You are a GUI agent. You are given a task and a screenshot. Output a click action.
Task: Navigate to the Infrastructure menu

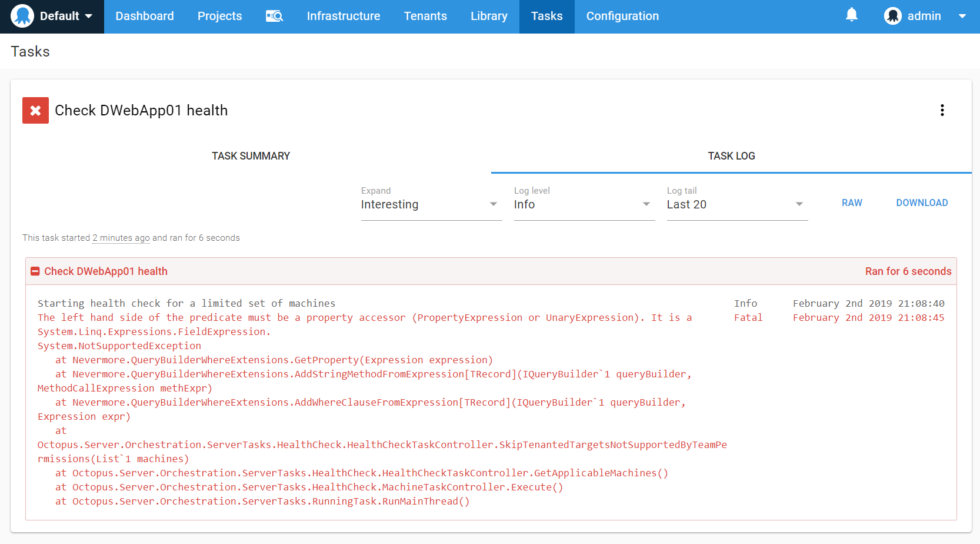click(344, 16)
